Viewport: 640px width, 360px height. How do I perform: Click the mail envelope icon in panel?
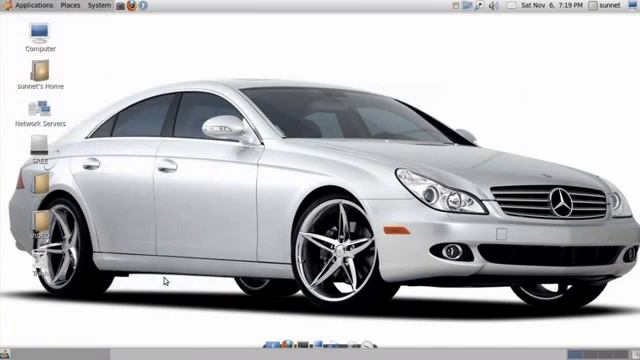511,5
